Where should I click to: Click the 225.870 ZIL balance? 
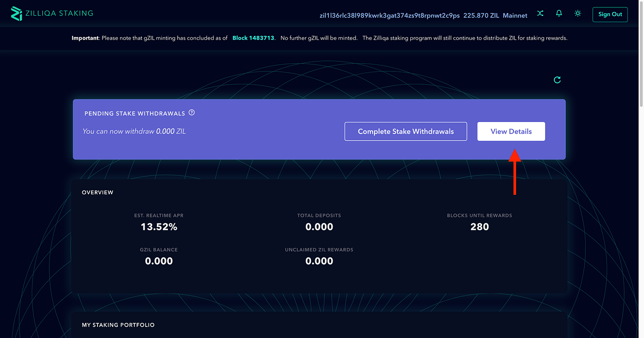481,15
